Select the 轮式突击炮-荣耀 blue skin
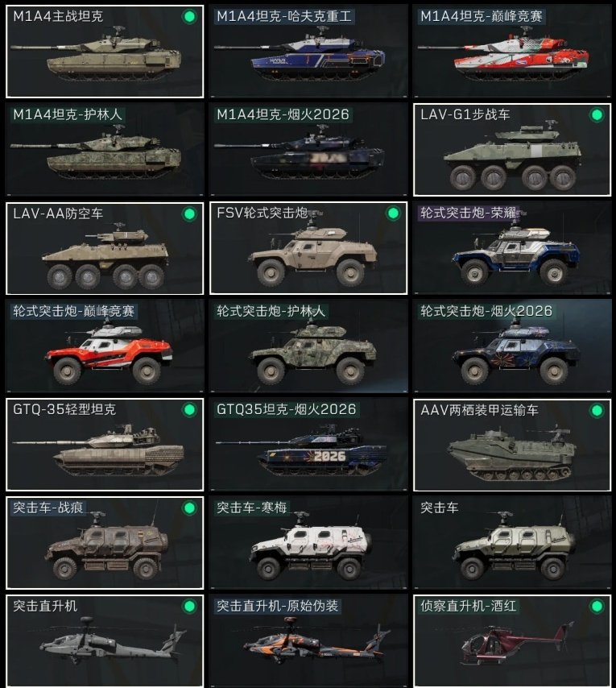Viewport: 616px width, 688px height. coord(512,248)
